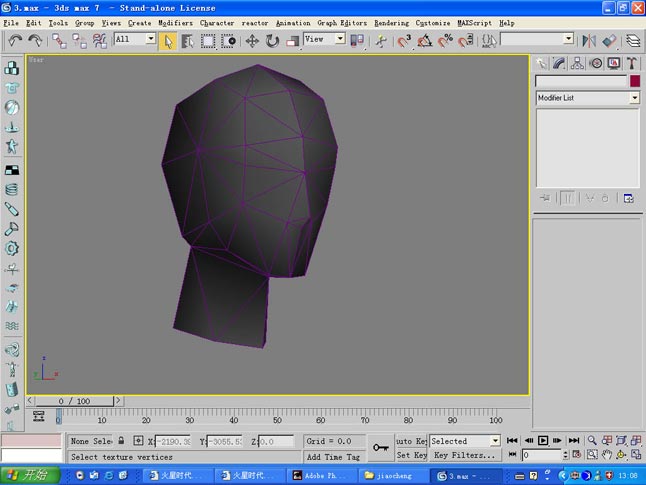646x485 pixels.
Task: Choose the Rectangular Selection Region tool
Action: [208, 41]
